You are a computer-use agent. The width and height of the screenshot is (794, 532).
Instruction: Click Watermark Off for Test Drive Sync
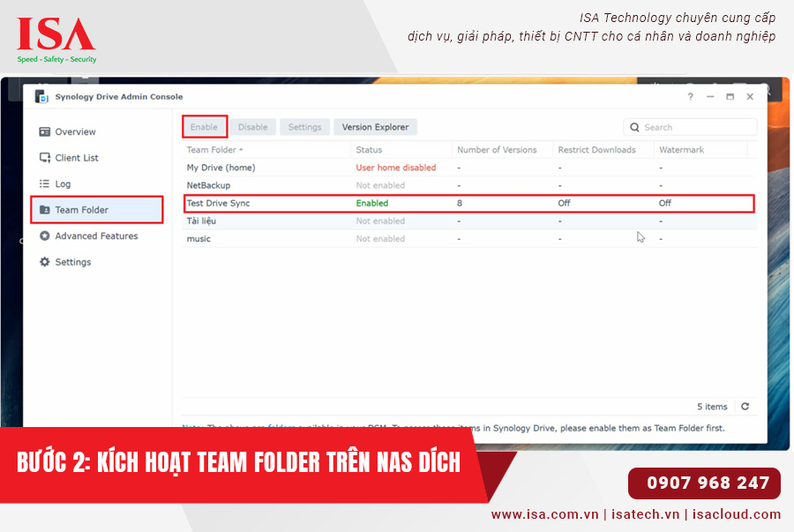coord(665,203)
